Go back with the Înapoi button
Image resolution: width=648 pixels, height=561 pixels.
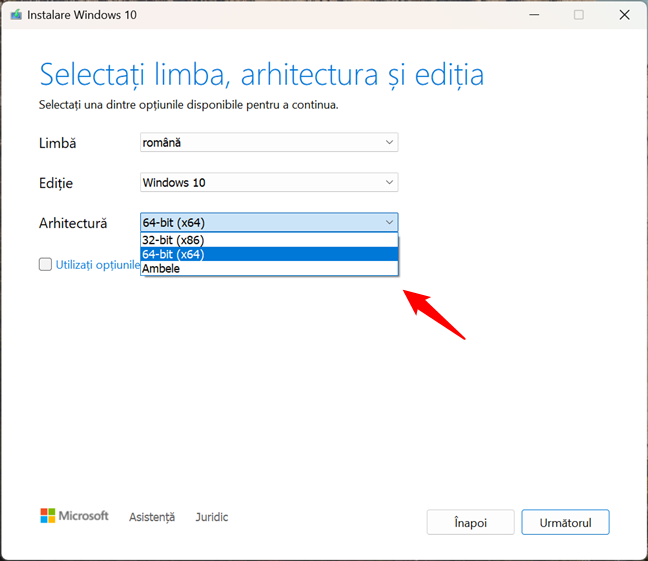470,523
